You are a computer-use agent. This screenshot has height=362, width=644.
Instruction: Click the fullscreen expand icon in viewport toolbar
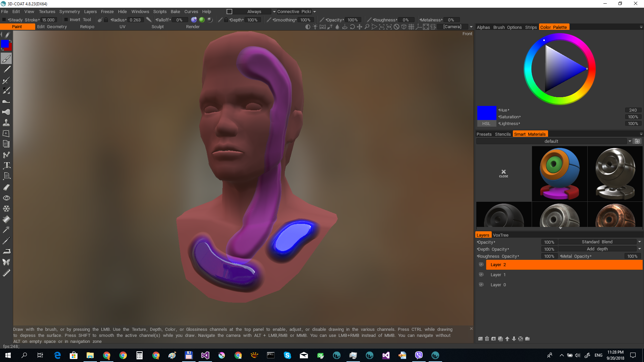[x=426, y=27]
